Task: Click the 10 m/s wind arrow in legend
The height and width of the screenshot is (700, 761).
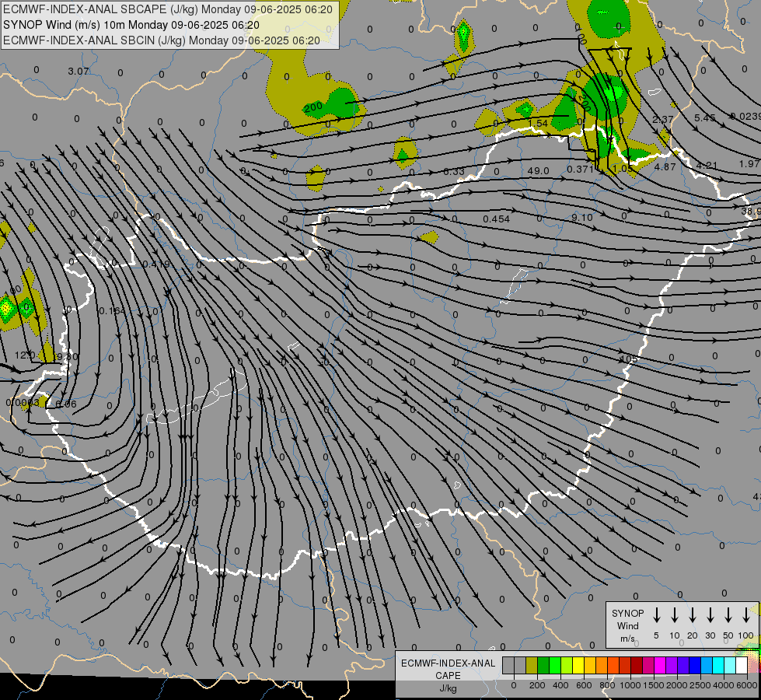Action: (675, 615)
